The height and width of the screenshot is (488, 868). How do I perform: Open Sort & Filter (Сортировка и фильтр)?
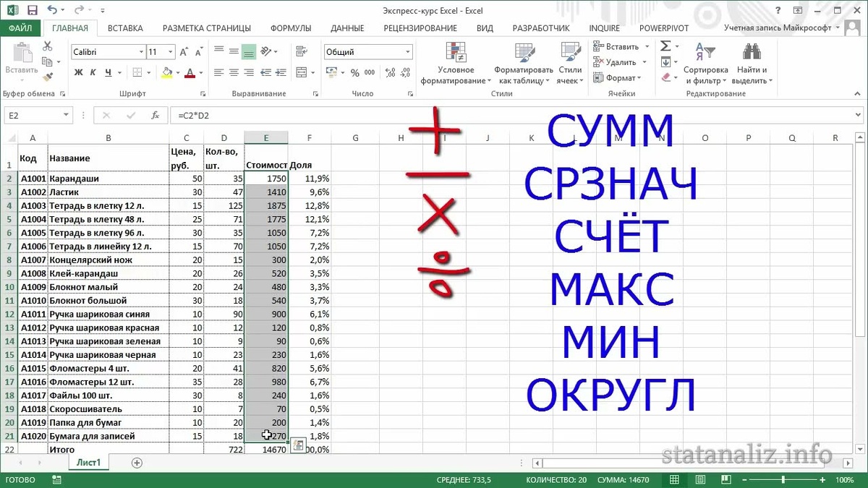tap(707, 65)
